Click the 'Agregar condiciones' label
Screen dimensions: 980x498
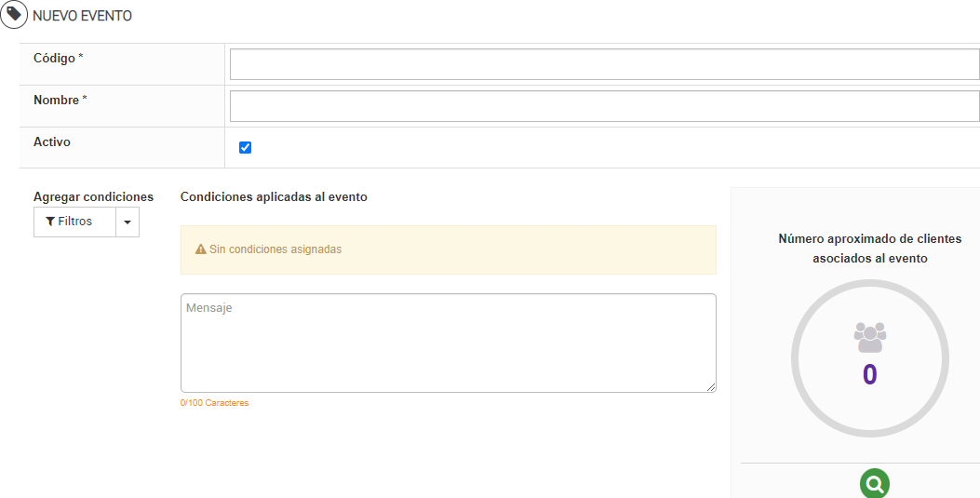tap(93, 197)
